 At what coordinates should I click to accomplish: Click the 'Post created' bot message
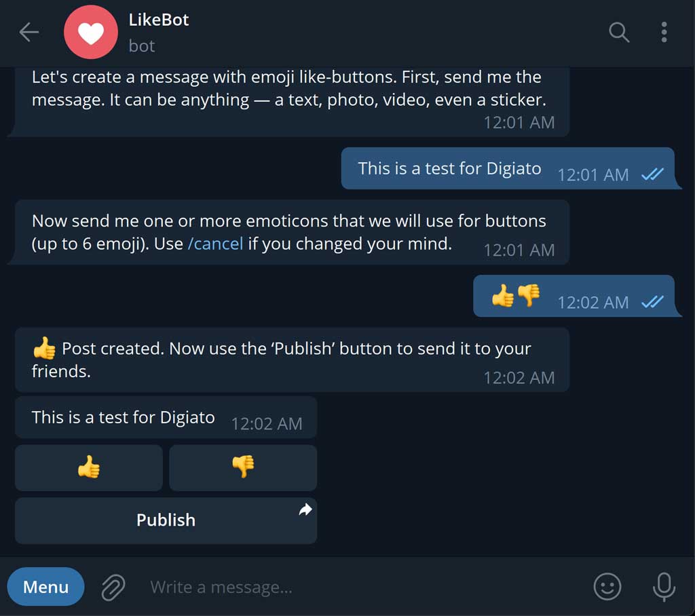pos(292,360)
